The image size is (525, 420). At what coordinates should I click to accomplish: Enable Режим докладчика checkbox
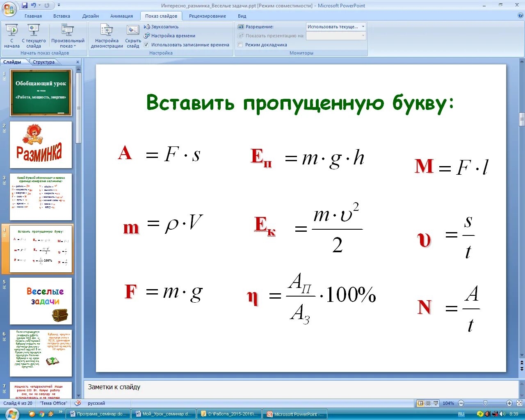coord(240,45)
